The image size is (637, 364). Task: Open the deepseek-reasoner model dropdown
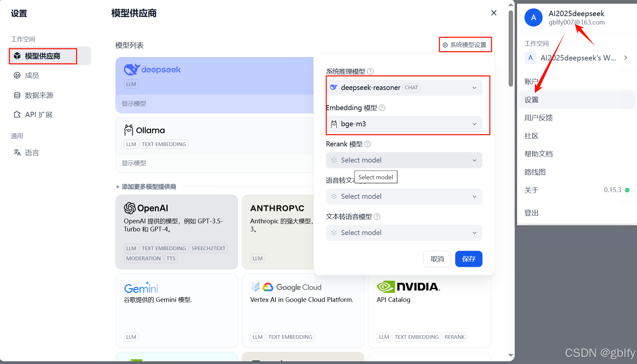click(x=404, y=88)
